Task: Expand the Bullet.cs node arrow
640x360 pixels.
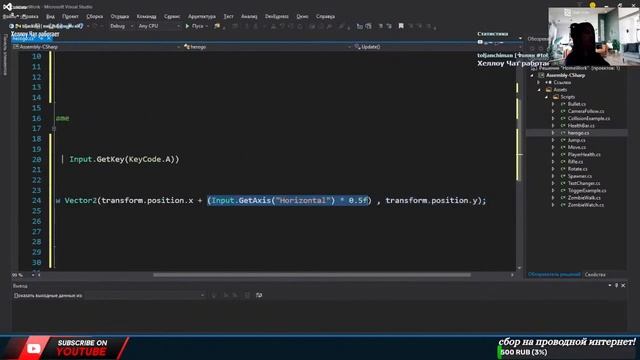Action: [x=554, y=104]
